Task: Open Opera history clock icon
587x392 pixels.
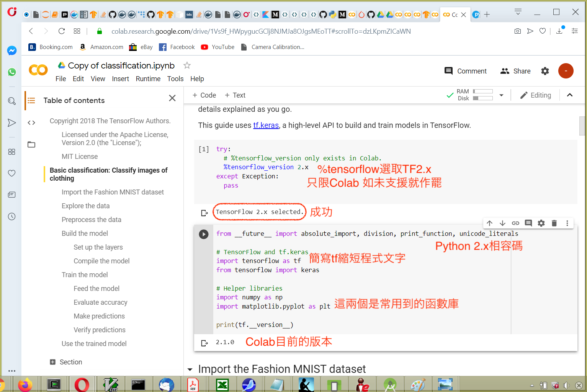Action: coord(12,216)
